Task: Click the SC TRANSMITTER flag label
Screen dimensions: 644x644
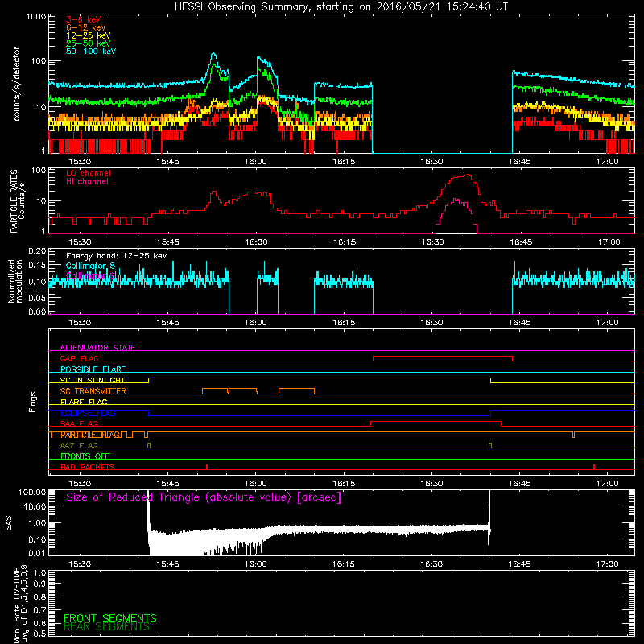Action: coord(93,390)
